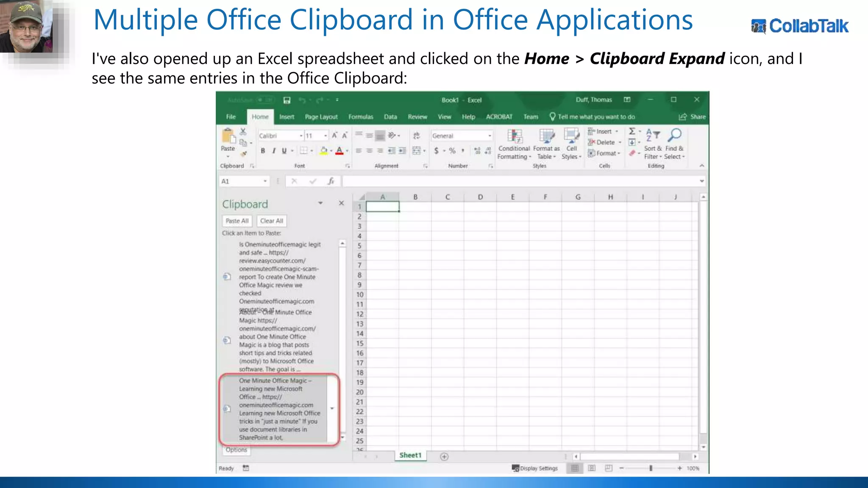Click the Wrap Text icon
The image size is (868, 488).
pyautogui.click(x=417, y=136)
